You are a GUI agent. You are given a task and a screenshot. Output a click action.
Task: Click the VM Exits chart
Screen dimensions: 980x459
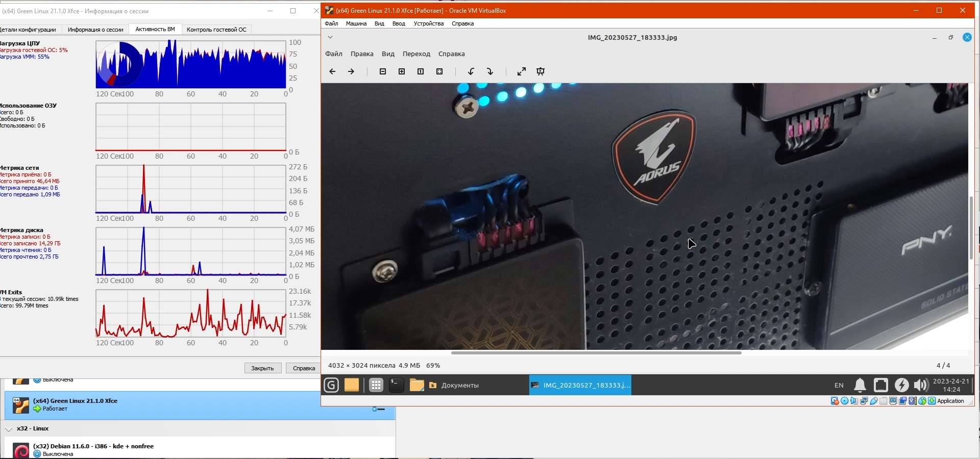coord(191,314)
